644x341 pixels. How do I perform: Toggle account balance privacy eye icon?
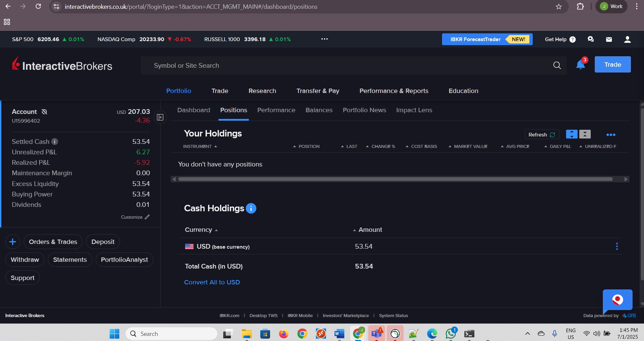(44, 112)
